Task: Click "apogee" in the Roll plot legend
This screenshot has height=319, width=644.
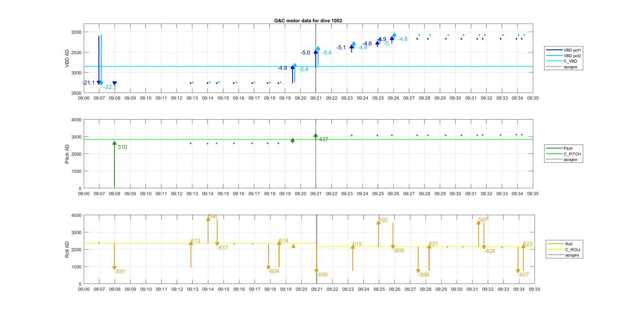Action: click(563, 255)
